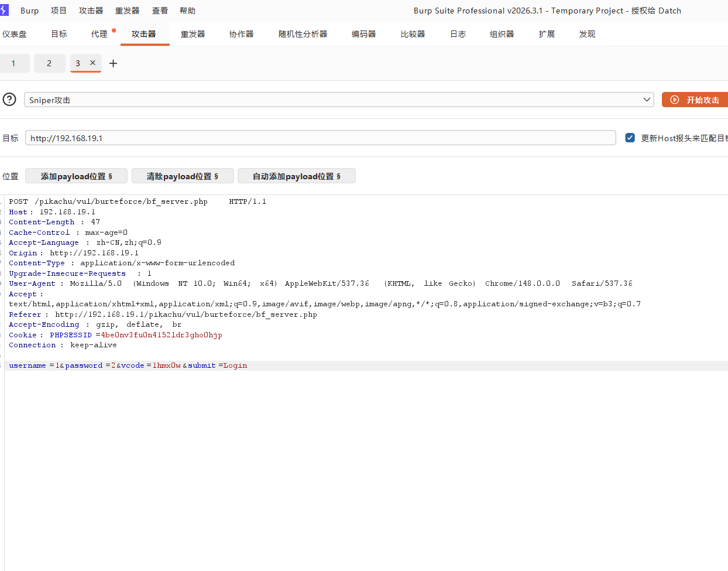The image size is (728, 571).
Task: Open the 项目 menu
Action: tap(59, 11)
